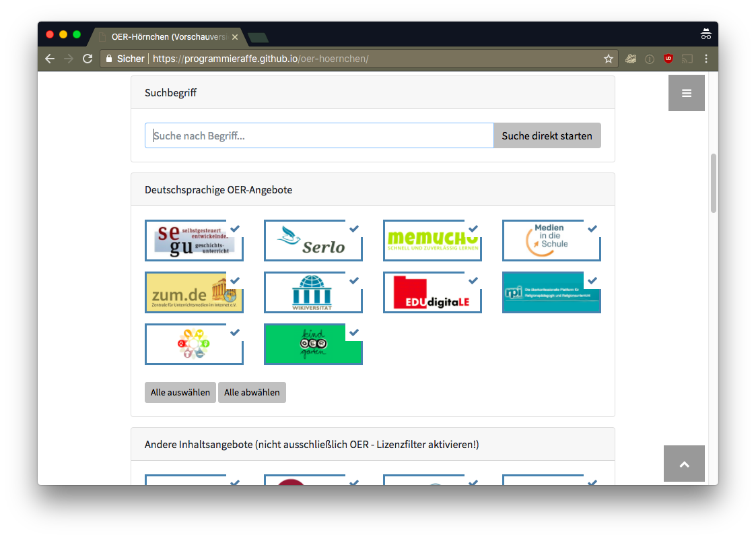The height and width of the screenshot is (539, 756).
Task: Click the page's vertical scrollbar thumb
Action: [714, 183]
